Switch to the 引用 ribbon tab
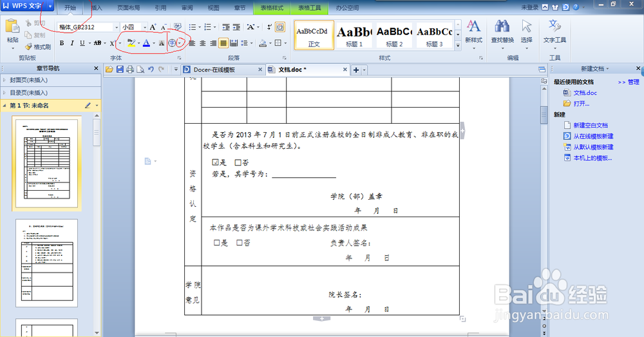The width and height of the screenshot is (644, 337). coord(160,7)
